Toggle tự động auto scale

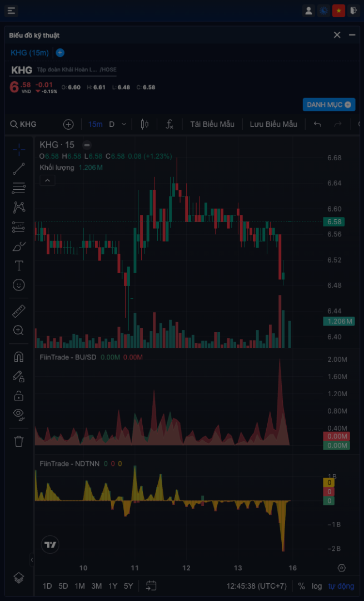(x=341, y=586)
